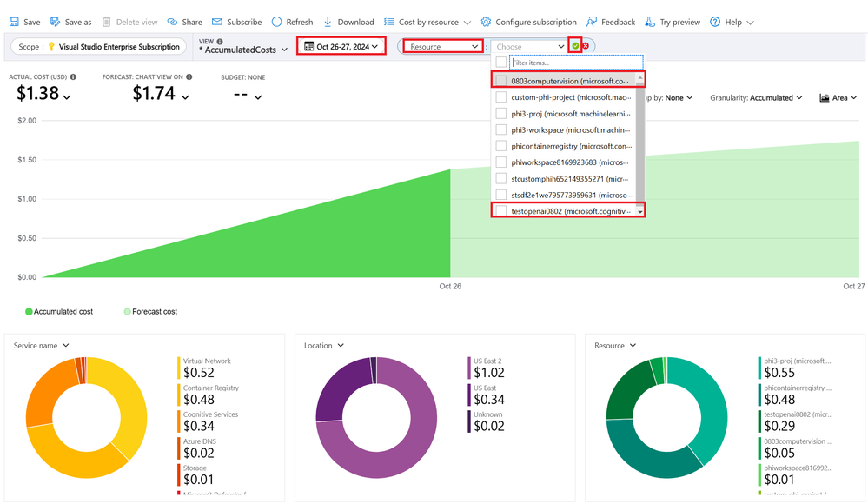Click the Virtual Network yellow legend swatch
The image size is (868, 504).
179,368
